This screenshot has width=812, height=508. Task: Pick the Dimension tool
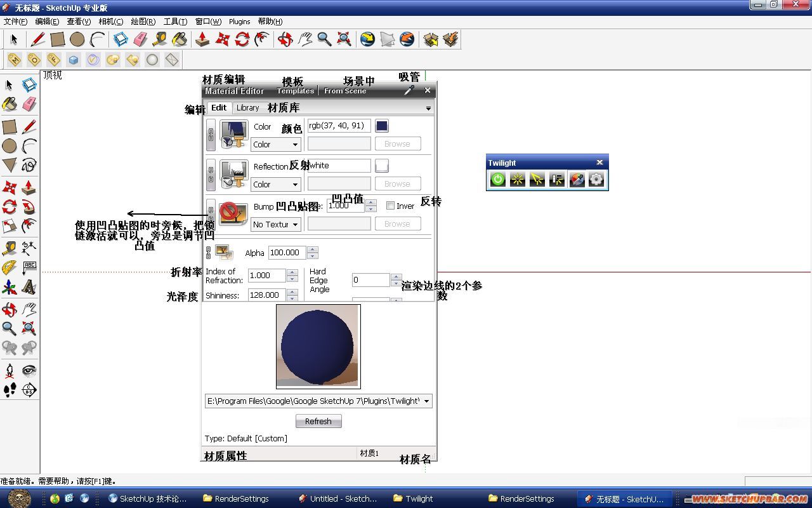coord(29,248)
